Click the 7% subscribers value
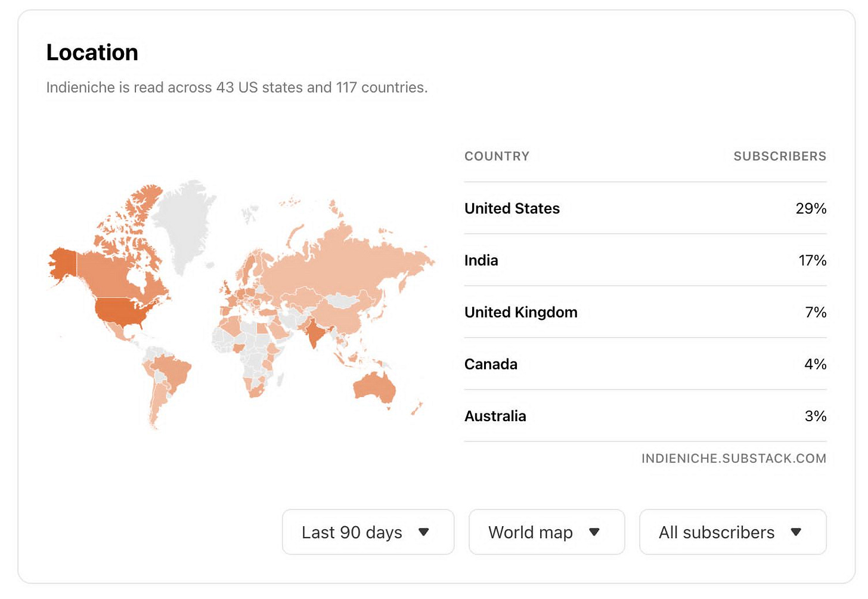868x599 pixels. coord(816,312)
